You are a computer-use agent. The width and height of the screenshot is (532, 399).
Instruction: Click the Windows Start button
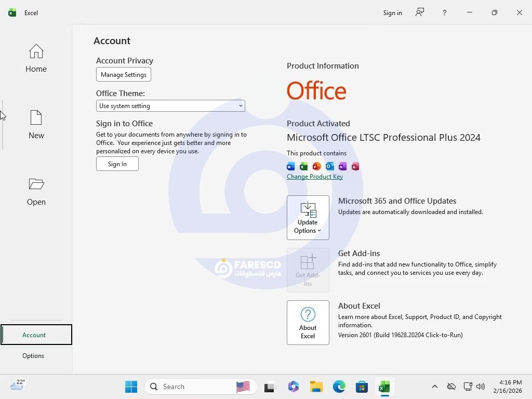(x=131, y=387)
